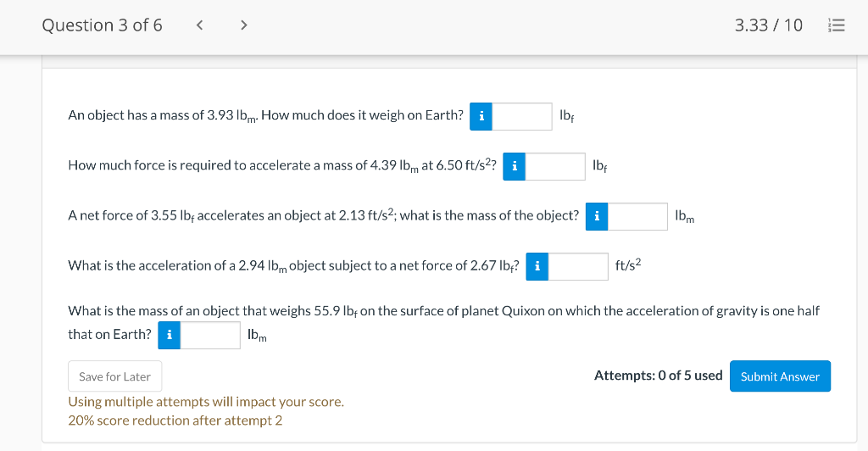Image resolution: width=868 pixels, height=451 pixels.
Task: Click the Save for Later button
Action: 114,376
